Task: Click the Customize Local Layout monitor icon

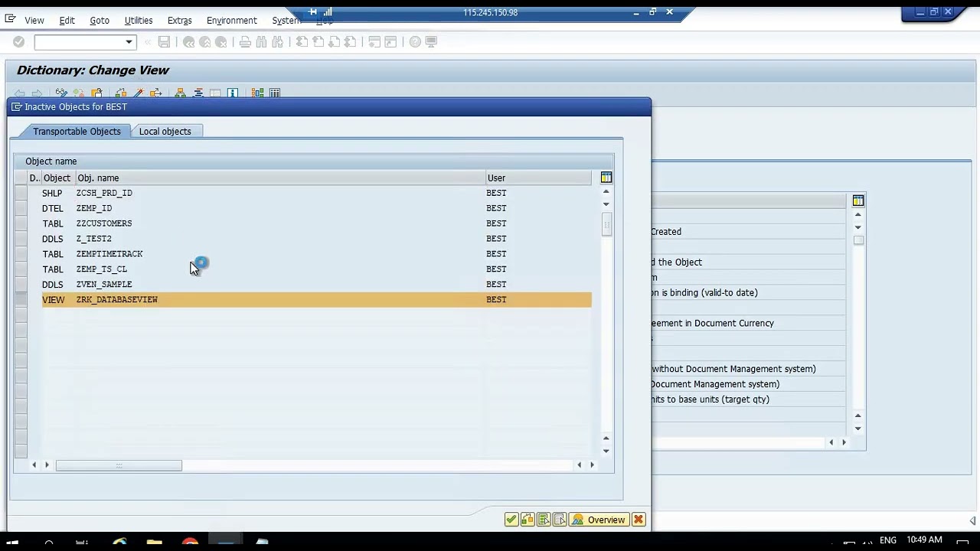Action: point(431,42)
